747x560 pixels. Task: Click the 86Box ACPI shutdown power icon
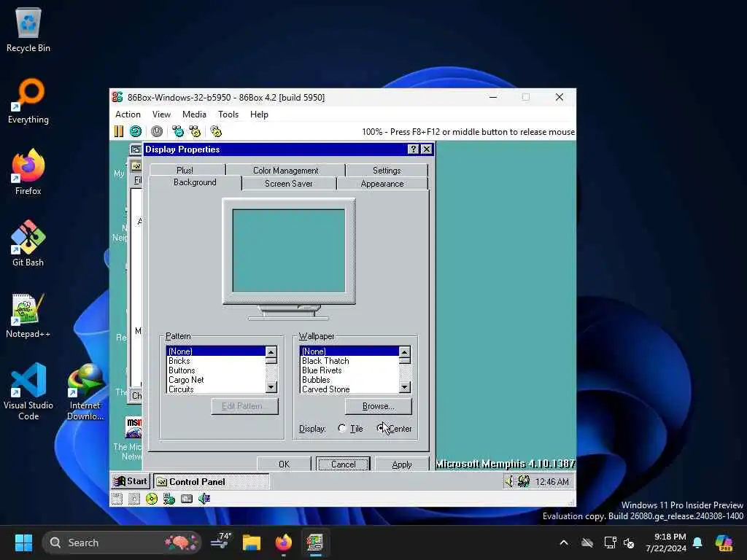pos(157,131)
